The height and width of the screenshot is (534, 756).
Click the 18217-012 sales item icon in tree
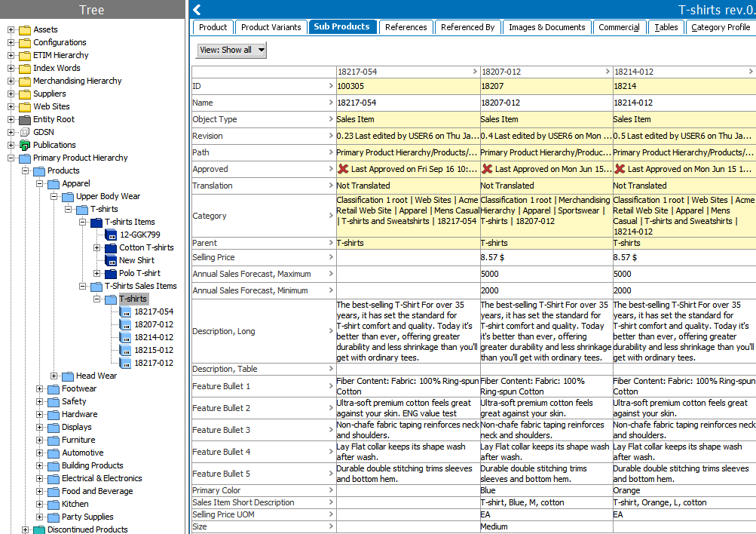(125, 364)
